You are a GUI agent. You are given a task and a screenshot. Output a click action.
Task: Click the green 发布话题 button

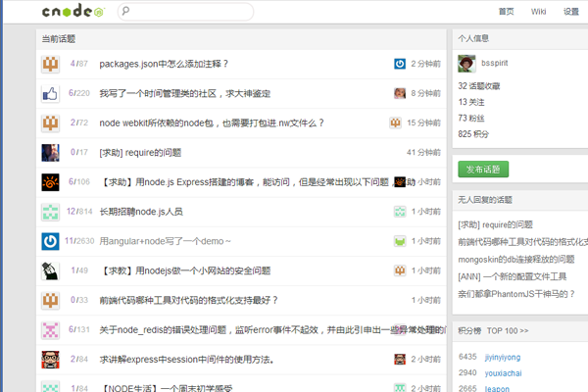483,170
